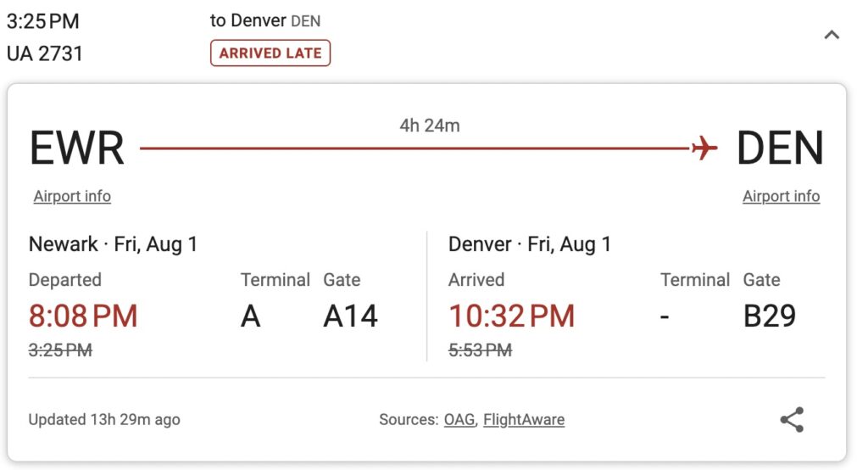Click the struck-through scheduled departure 3:25 PM
This screenshot has height=470, width=868.
60,350
